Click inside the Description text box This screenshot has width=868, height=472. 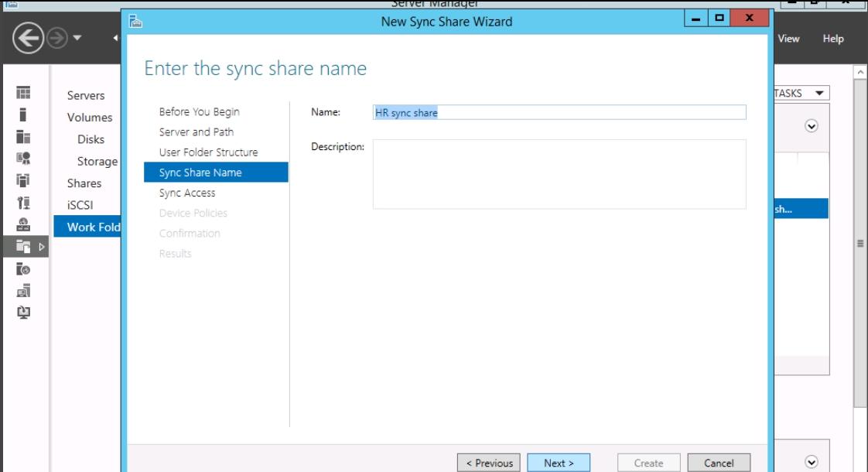[559, 174]
